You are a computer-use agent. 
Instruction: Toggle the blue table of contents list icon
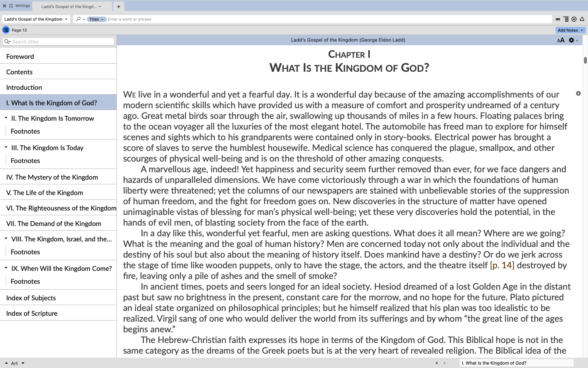click(6, 30)
